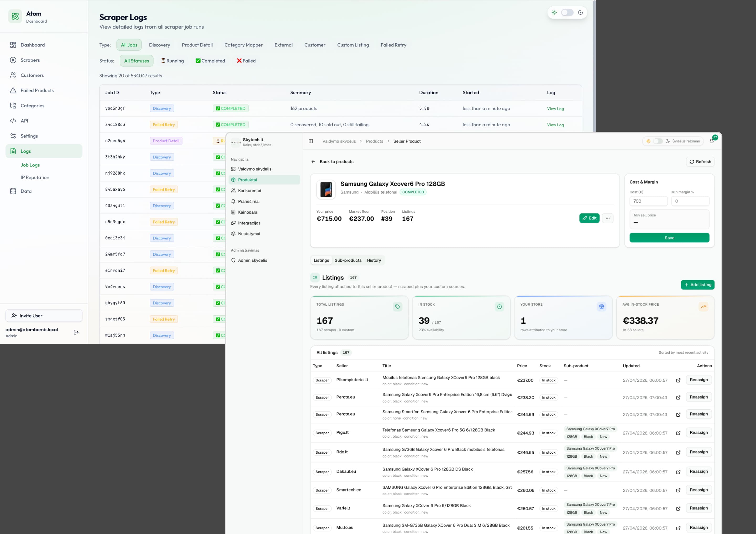
Task: Click the Atom logo icon
Action: click(x=15, y=16)
